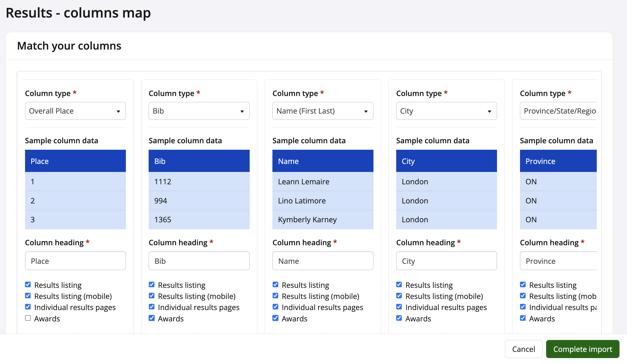627x364 pixels.
Task: Disable Awards checkbox for Bib column
Action: point(152,318)
